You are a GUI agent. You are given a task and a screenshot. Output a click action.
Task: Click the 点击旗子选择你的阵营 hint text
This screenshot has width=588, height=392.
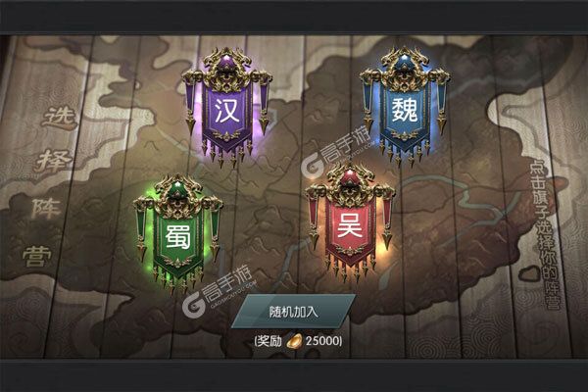[x=545, y=233]
